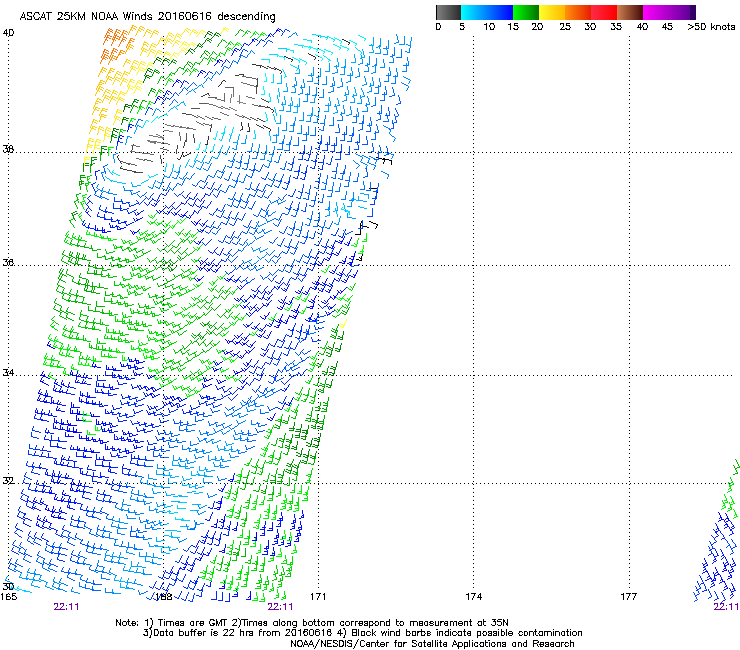The height and width of the screenshot is (650, 740).
Task: Click the '>50 knots' legend label
Action: (x=711, y=27)
